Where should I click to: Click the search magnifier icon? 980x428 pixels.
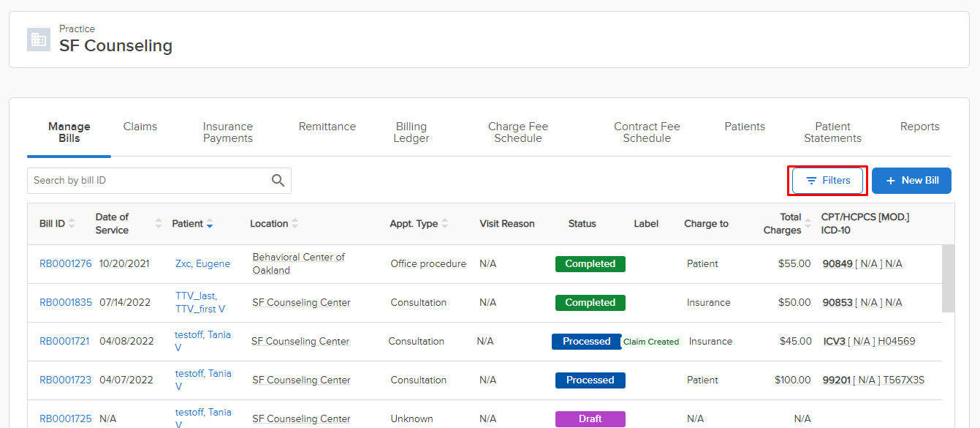point(278,181)
